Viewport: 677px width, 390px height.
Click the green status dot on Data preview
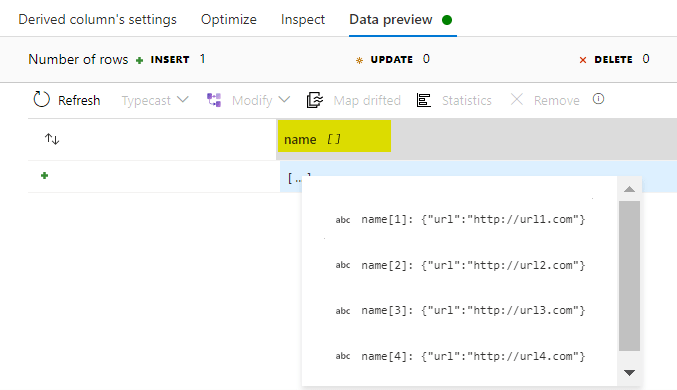pos(447,20)
